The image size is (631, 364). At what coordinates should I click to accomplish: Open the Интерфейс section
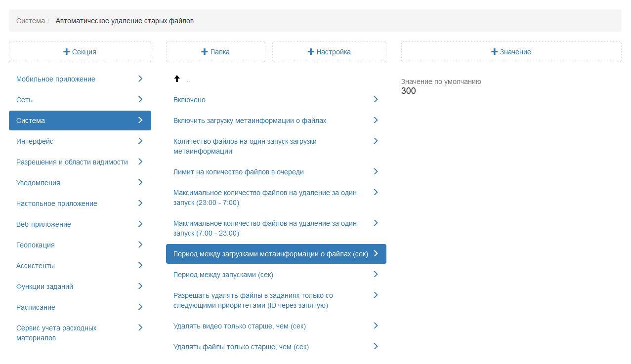coord(35,141)
